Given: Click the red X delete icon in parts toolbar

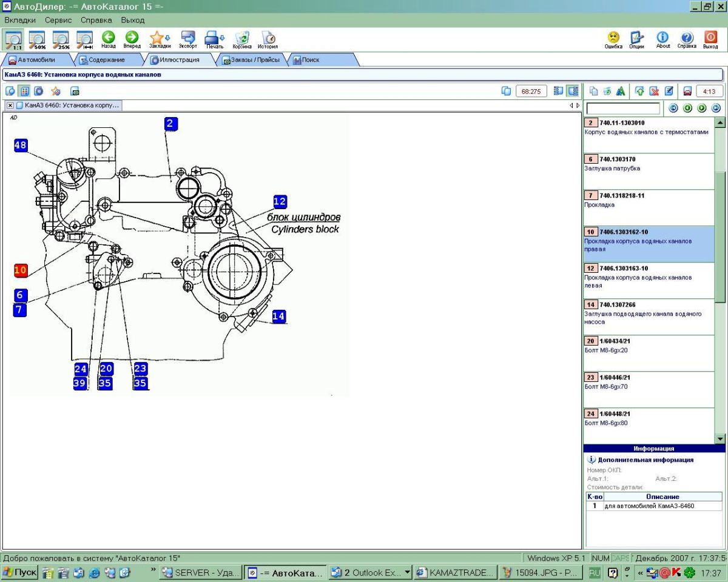Looking at the screenshot, I should pos(655,91).
